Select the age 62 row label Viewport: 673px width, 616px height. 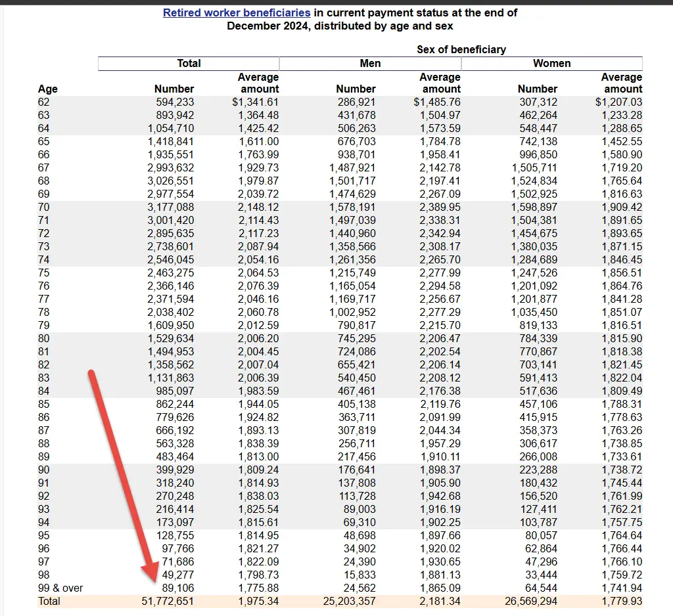pyautogui.click(x=44, y=102)
